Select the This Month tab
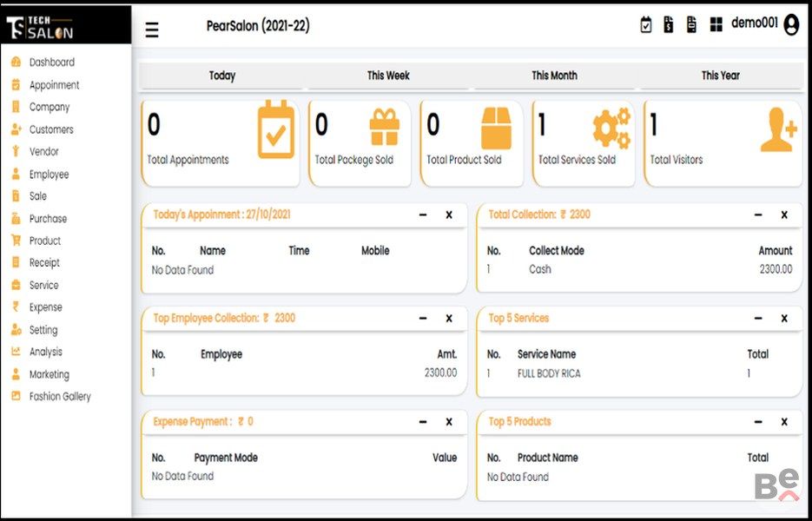Screen dimensions: 812x521 [x=554, y=76]
